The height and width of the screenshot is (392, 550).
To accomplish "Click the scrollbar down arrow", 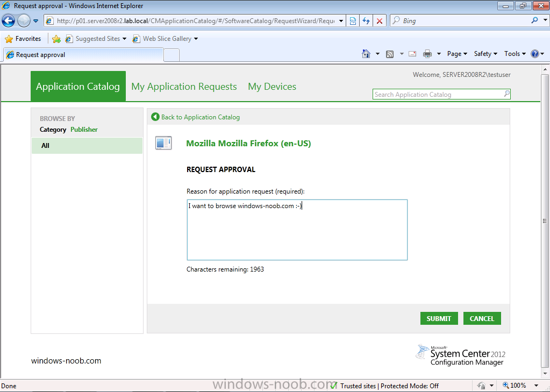I will tap(545, 373).
